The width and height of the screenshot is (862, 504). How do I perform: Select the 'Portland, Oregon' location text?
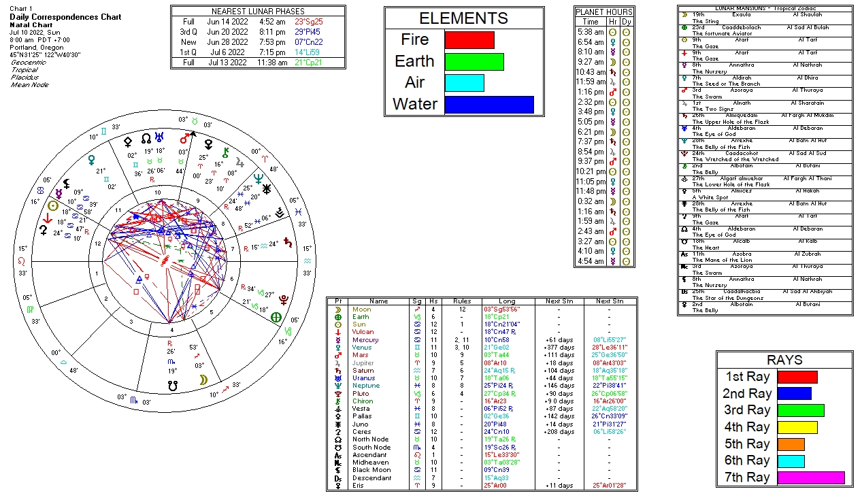(x=38, y=47)
